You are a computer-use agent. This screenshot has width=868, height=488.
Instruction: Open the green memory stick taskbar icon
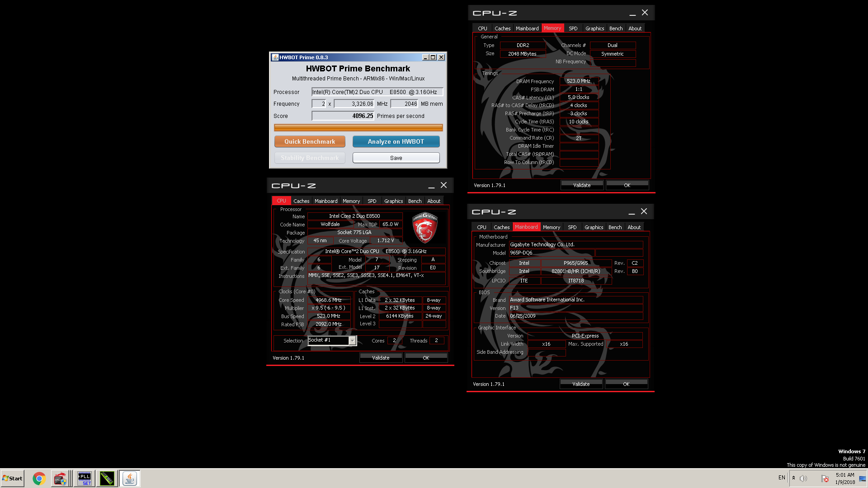point(107,479)
